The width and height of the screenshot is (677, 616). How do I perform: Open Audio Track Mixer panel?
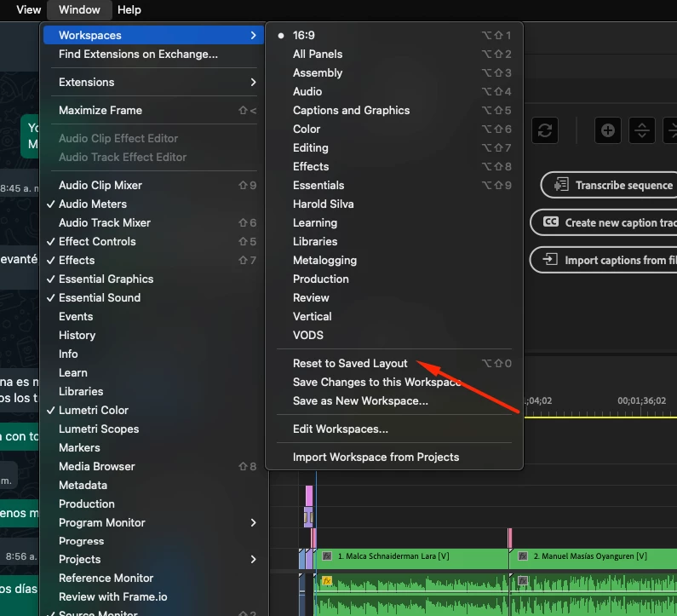tap(153, 223)
